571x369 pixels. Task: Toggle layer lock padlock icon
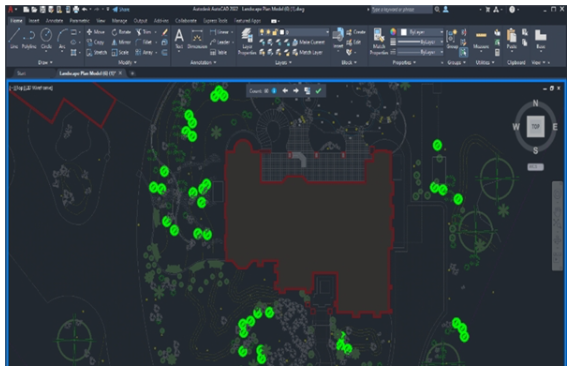pos(275,32)
